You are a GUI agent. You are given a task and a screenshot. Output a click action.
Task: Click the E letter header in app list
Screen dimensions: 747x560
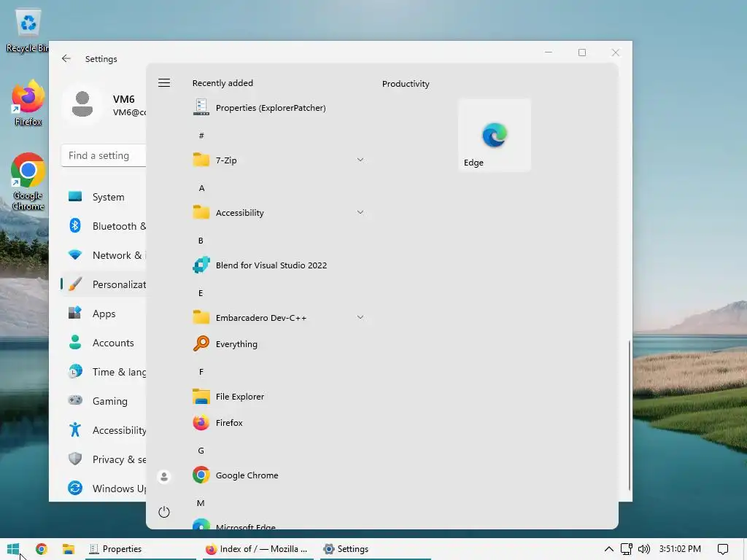(201, 293)
